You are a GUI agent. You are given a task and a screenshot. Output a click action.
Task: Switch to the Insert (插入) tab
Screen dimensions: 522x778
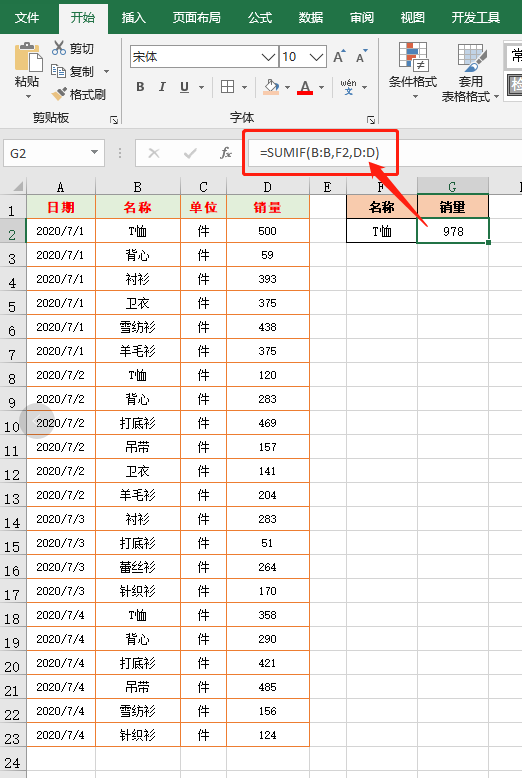[133, 18]
